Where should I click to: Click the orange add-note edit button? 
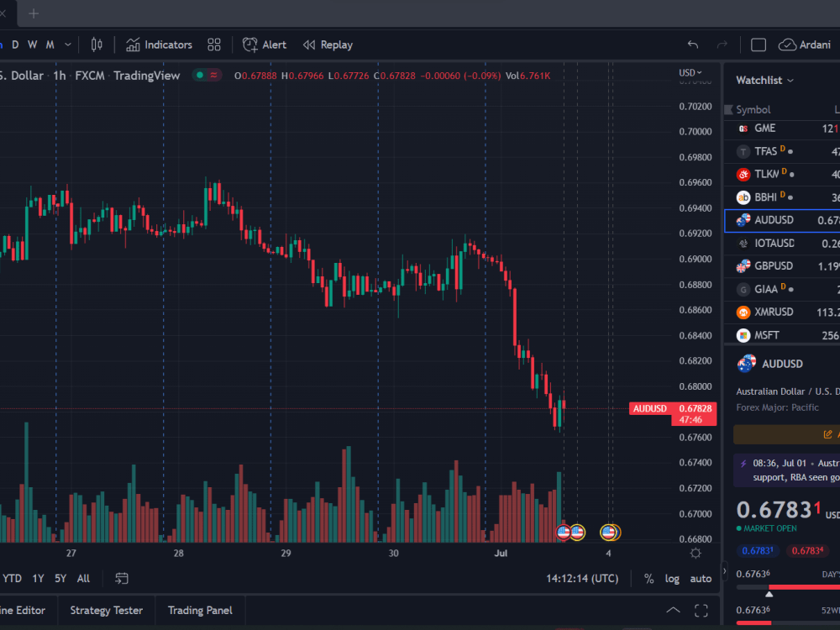(788, 434)
